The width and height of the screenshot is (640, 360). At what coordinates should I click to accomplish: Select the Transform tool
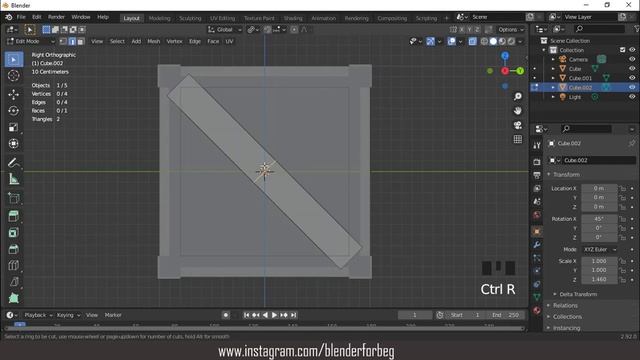click(14, 143)
